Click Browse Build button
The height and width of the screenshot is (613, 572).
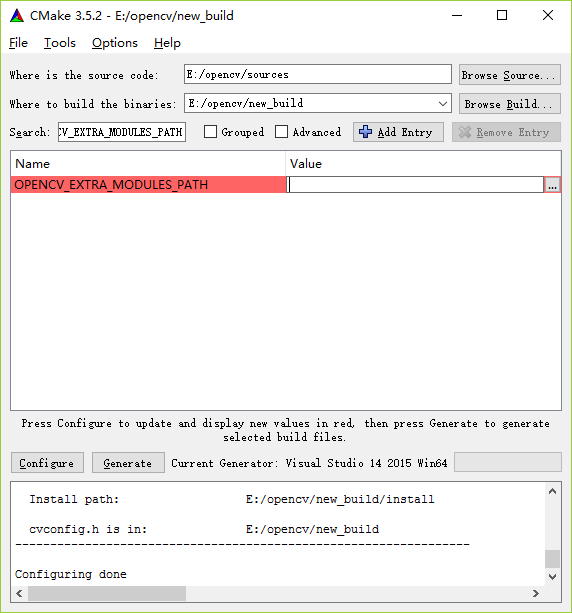509,104
